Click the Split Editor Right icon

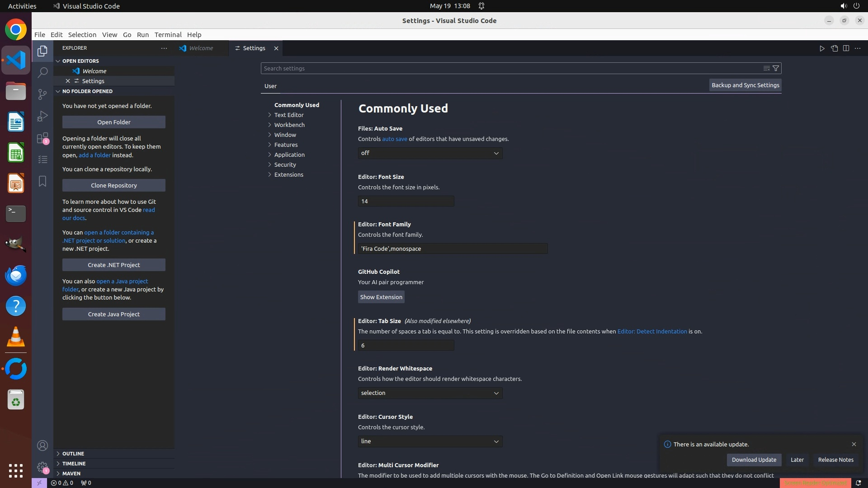(846, 48)
